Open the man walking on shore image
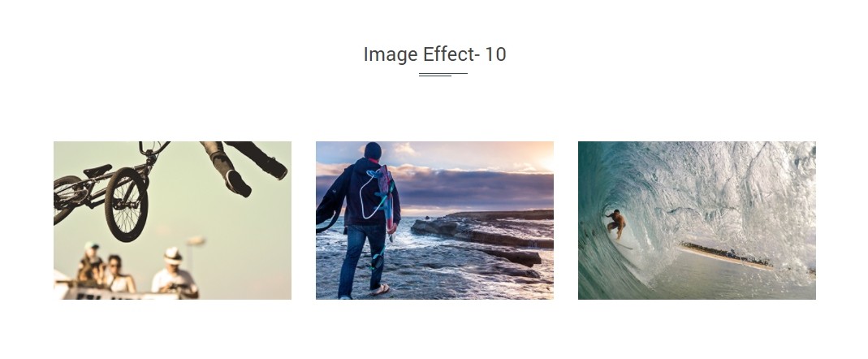The image size is (868, 359). (x=434, y=220)
